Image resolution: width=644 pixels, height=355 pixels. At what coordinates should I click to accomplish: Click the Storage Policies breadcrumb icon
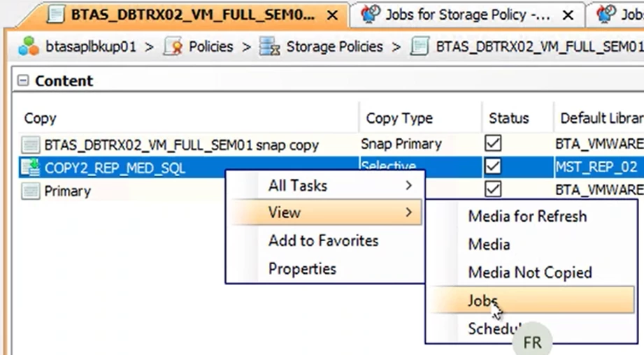(x=269, y=47)
